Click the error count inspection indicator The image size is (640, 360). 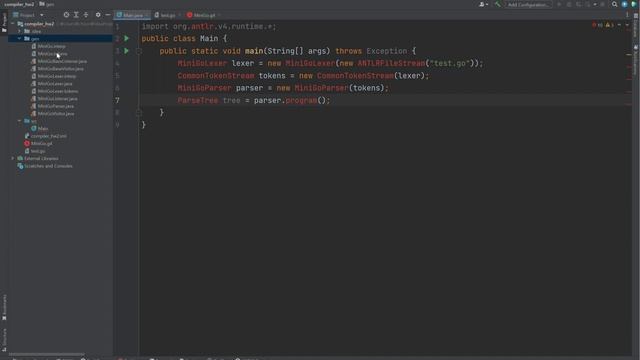(598, 25)
